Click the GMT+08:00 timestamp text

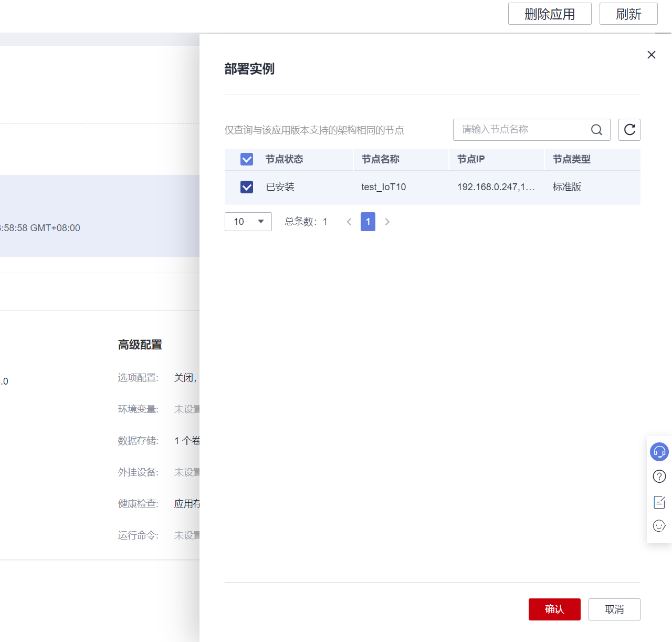[40, 228]
